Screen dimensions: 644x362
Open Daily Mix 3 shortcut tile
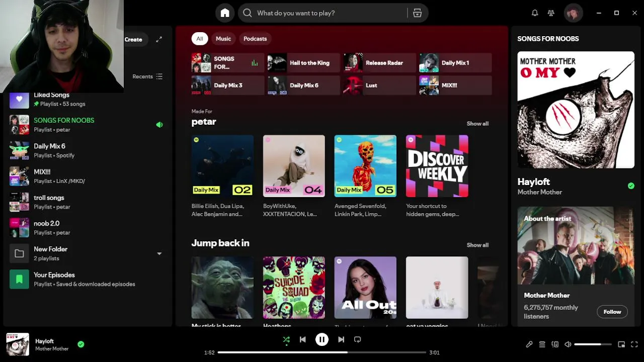(x=227, y=85)
